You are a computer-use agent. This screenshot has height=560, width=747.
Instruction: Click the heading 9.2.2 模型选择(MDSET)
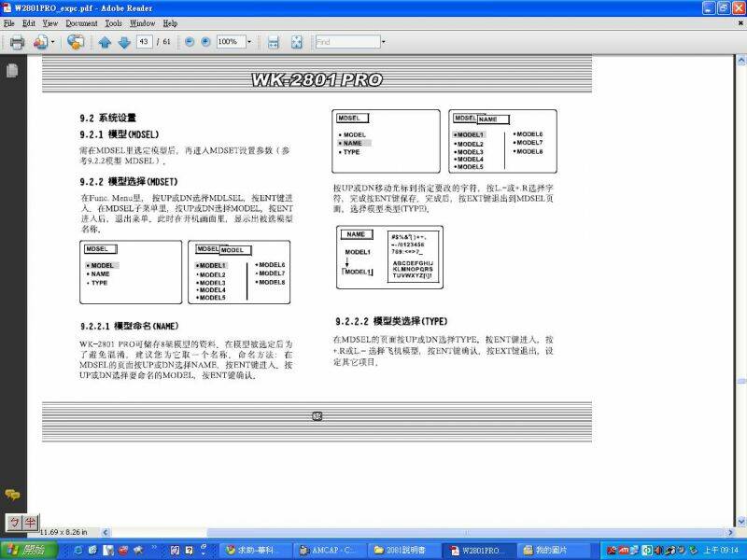(x=129, y=182)
